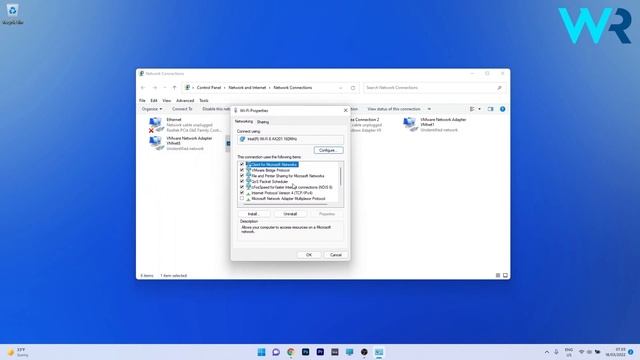Open the Recycle Bin on the desktop
Screen dimensions: 640x360
pos(13,13)
